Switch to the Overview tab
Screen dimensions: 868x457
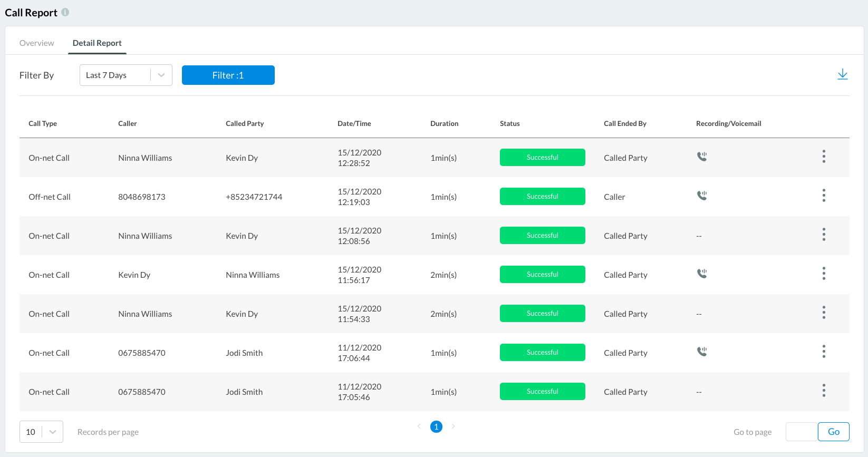[x=37, y=43]
